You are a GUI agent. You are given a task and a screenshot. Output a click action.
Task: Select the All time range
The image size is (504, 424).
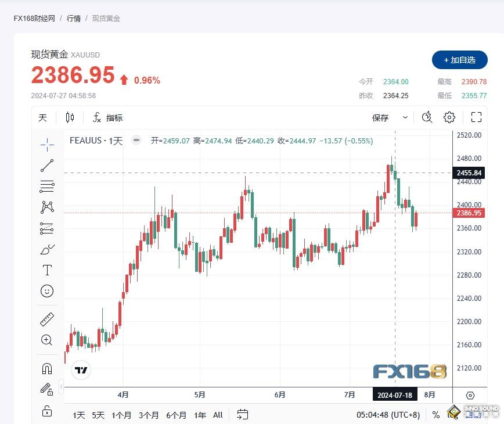(x=218, y=415)
